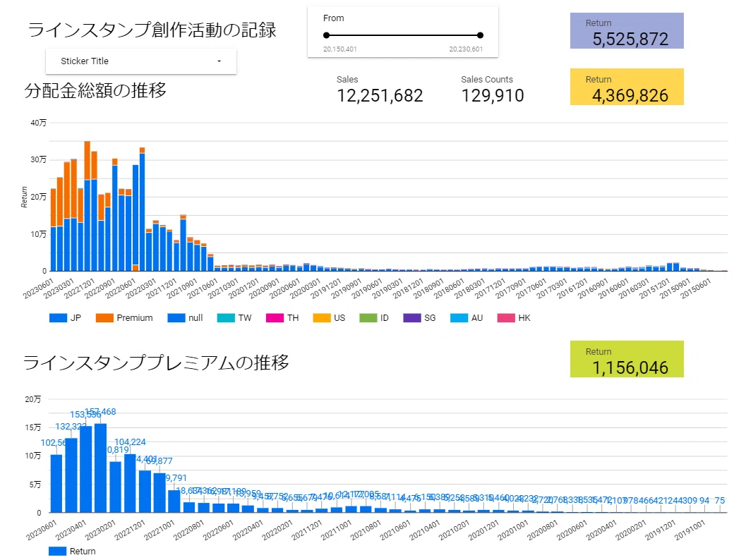The image size is (734, 560).
Task: Click the ラインスタンプ創作活動の記録 title
Action: [152, 30]
